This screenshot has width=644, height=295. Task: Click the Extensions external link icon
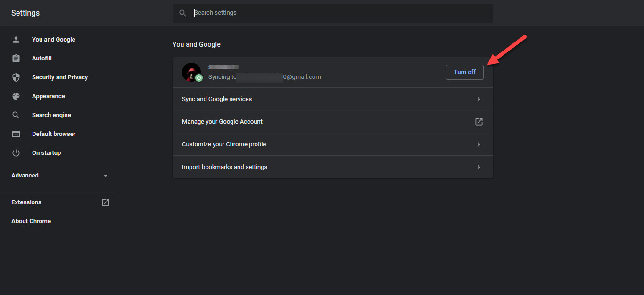[x=106, y=202]
